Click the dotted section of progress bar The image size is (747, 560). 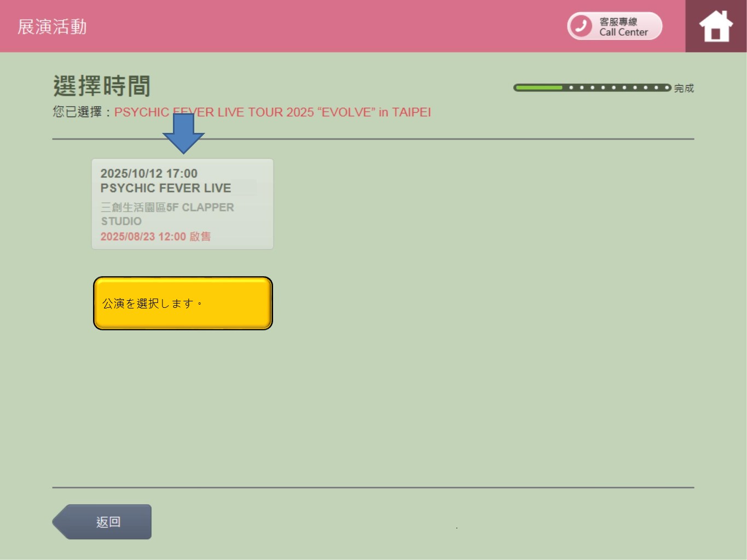click(x=618, y=87)
